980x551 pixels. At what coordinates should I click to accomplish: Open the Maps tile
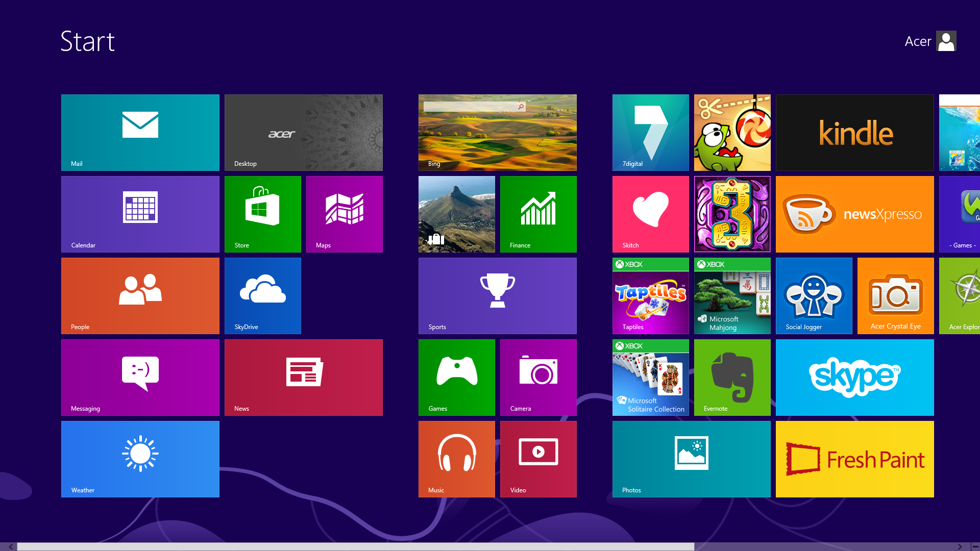tap(345, 214)
